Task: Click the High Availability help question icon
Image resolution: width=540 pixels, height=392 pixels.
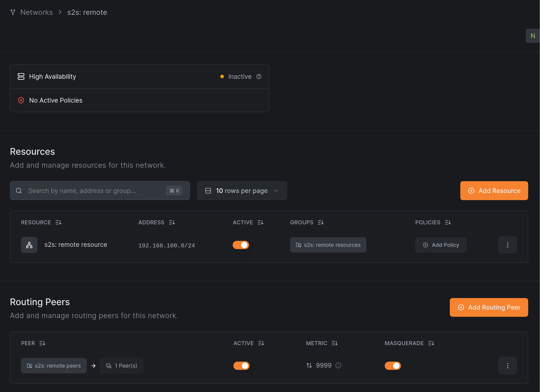Action: tap(259, 77)
